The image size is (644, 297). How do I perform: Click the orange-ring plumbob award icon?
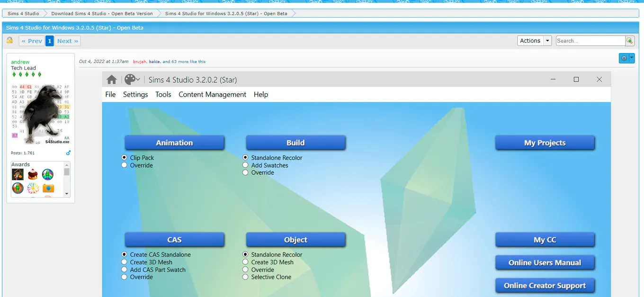pos(18,189)
